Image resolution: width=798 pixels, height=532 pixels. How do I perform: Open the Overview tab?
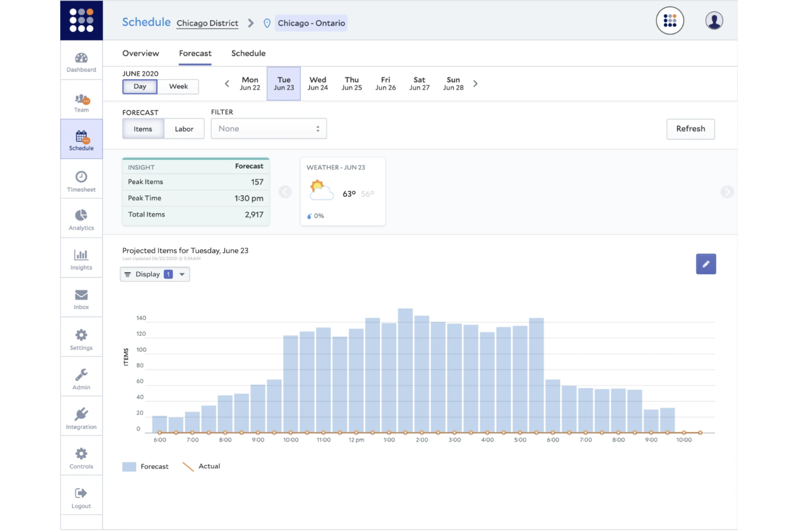pyautogui.click(x=141, y=53)
